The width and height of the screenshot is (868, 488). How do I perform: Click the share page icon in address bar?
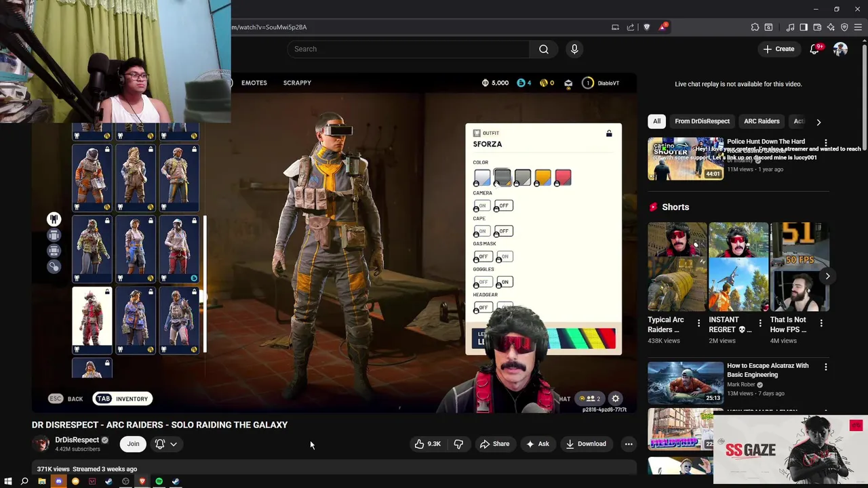pyautogui.click(x=631, y=27)
